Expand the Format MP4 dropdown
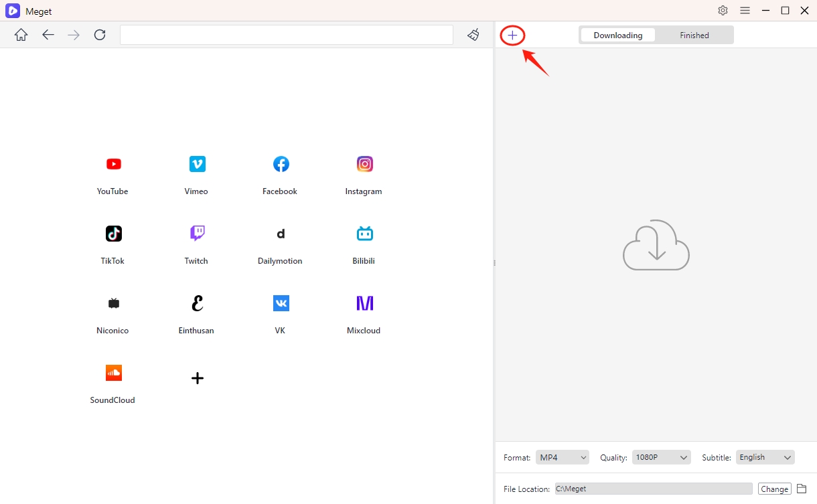The width and height of the screenshot is (817, 504). pyautogui.click(x=563, y=457)
